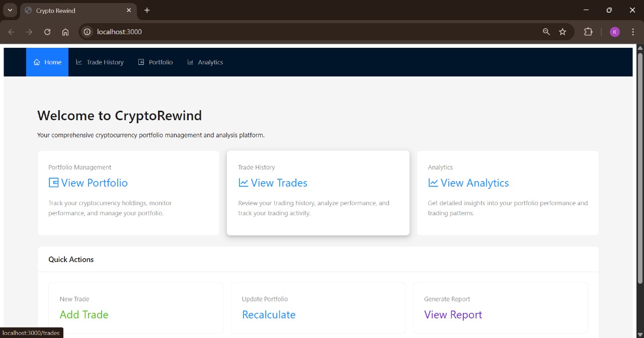Open Trade History in the navigation menu
The width and height of the screenshot is (644, 338).
point(100,62)
